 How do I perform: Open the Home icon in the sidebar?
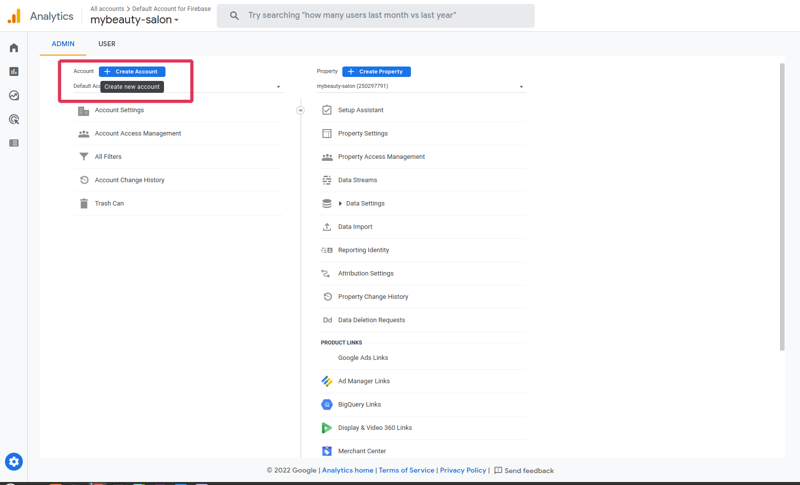[x=14, y=48]
